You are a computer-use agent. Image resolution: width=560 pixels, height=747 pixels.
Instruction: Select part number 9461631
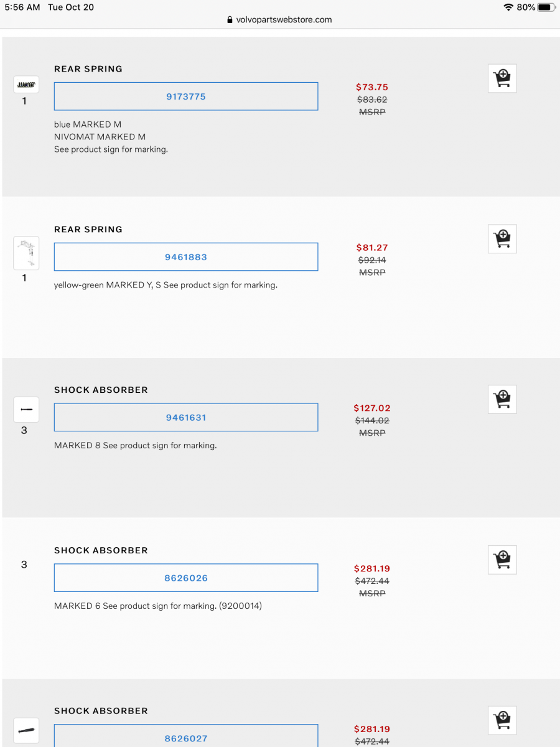(185, 417)
